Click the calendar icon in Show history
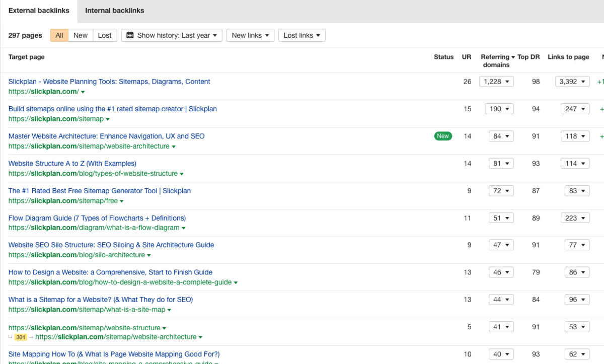Viewport: 604px width, 364px height. (130, 35)
